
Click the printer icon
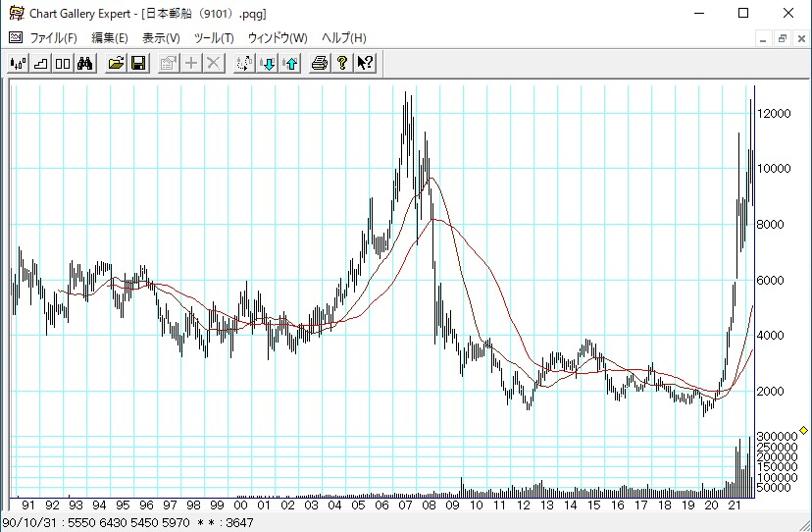coord(320,64)
